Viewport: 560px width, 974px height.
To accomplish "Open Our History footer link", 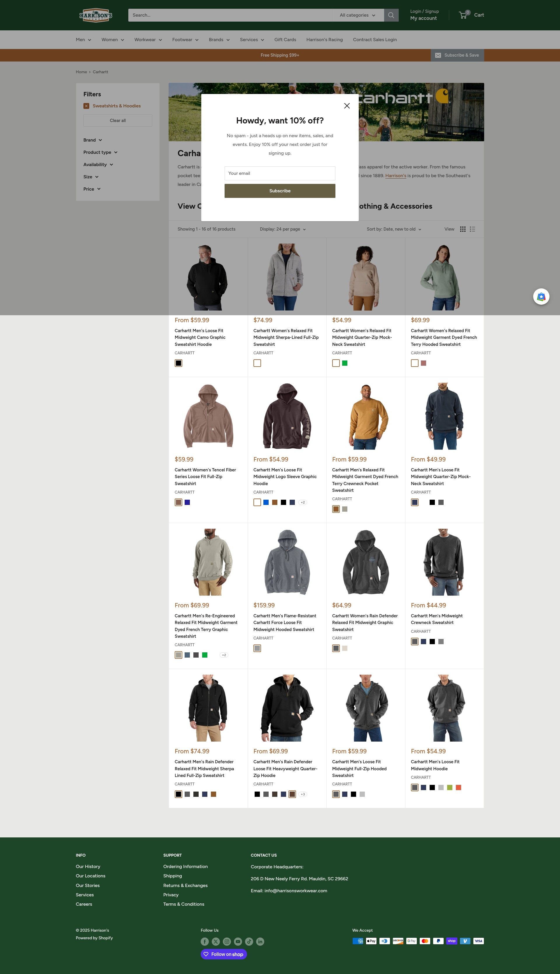I will [x=88, y=866].
